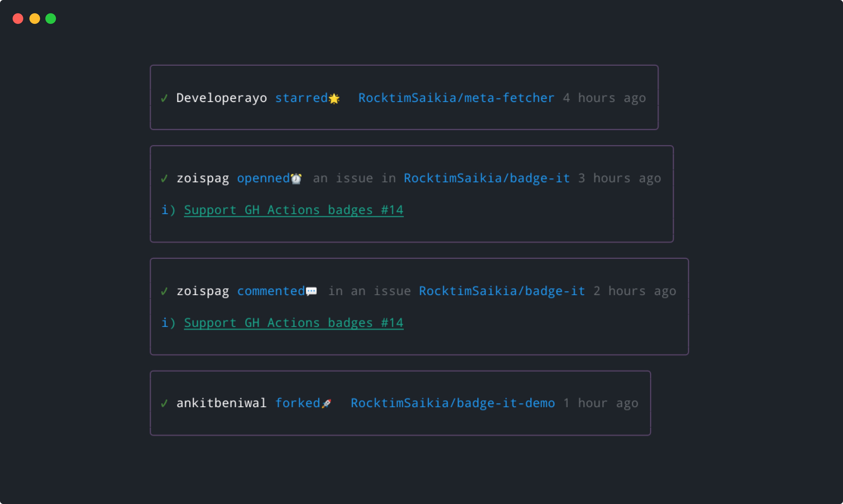Click the speech bubble icon beside commented
This screenshot has width=843, height=504.
tap(311, 291)
